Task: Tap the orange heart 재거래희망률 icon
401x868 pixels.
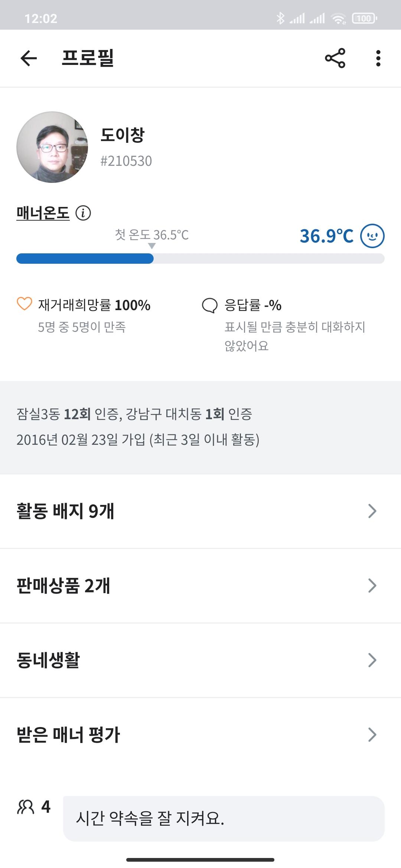Action: 25,304
